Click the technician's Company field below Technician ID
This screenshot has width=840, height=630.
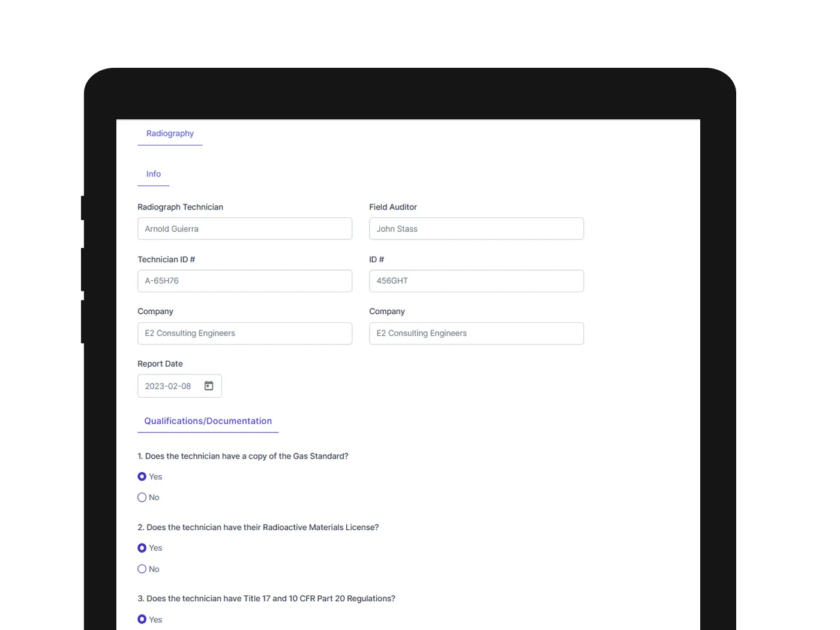[x=245, y=334]
